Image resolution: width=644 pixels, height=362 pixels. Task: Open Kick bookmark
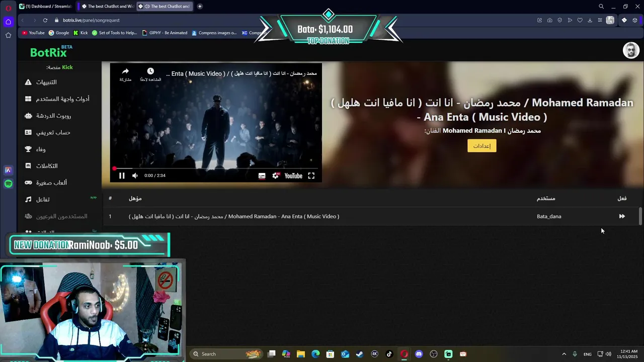pos(80,33)
